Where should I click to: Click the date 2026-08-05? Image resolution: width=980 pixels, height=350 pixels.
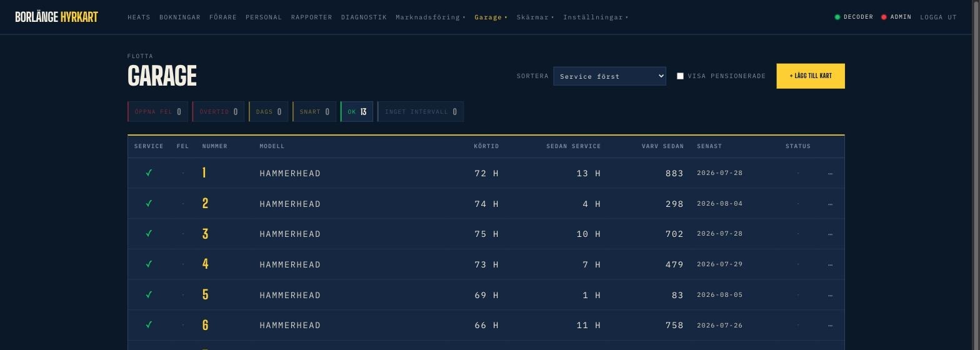(720, 295)
